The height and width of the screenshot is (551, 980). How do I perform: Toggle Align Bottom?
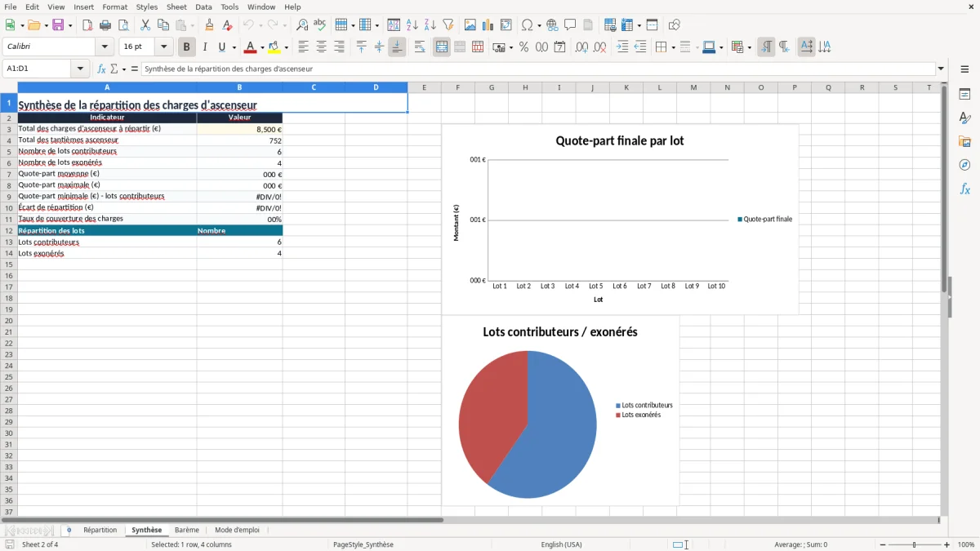pos(397,47)
